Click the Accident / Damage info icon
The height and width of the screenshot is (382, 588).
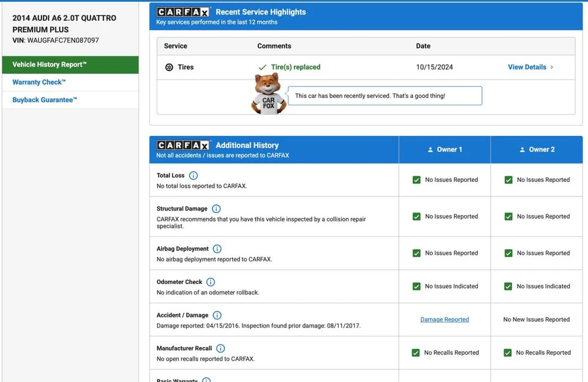click(217, 315)
